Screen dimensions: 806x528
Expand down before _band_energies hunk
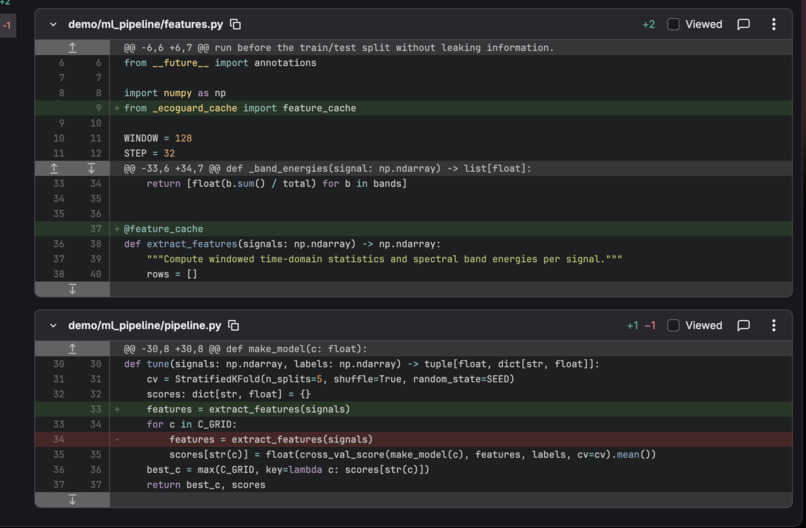91,168
